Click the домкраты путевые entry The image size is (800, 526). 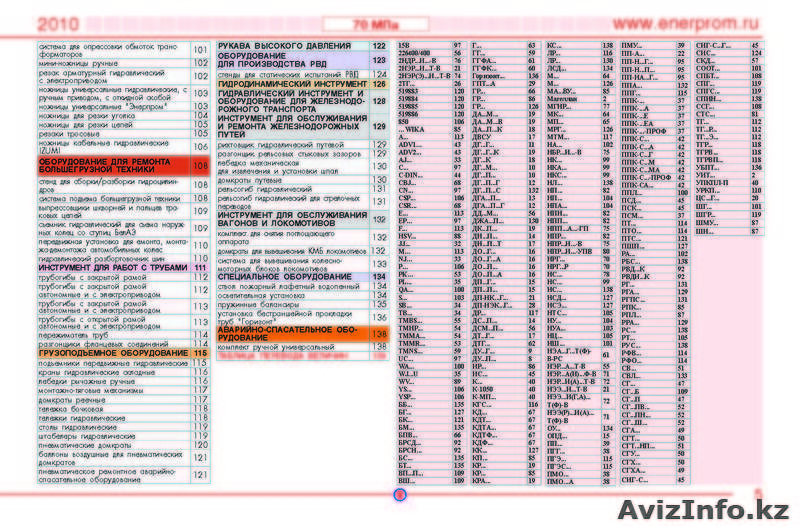[290, 177]
